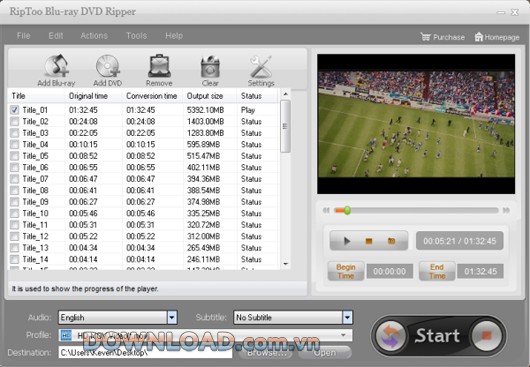This screenshot has height=367, width=530.
Task: Click the 320.72MB output size cell
Action: tap(203, 225)
